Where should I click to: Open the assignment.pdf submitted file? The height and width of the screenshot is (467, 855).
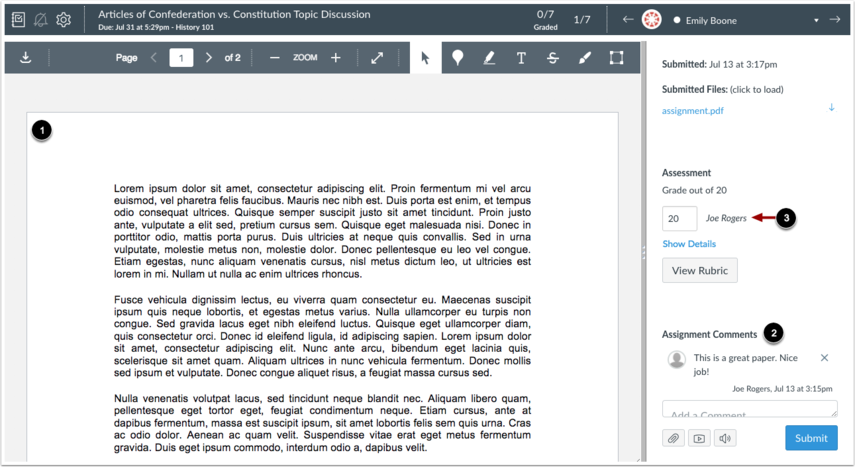click(x=693, y=111)
